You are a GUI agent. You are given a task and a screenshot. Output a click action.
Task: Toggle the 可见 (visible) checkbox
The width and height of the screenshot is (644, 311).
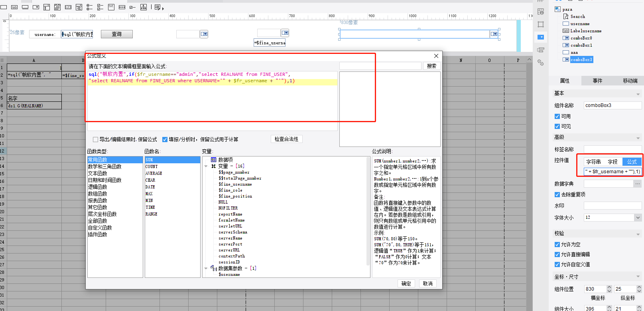point(557,126)
